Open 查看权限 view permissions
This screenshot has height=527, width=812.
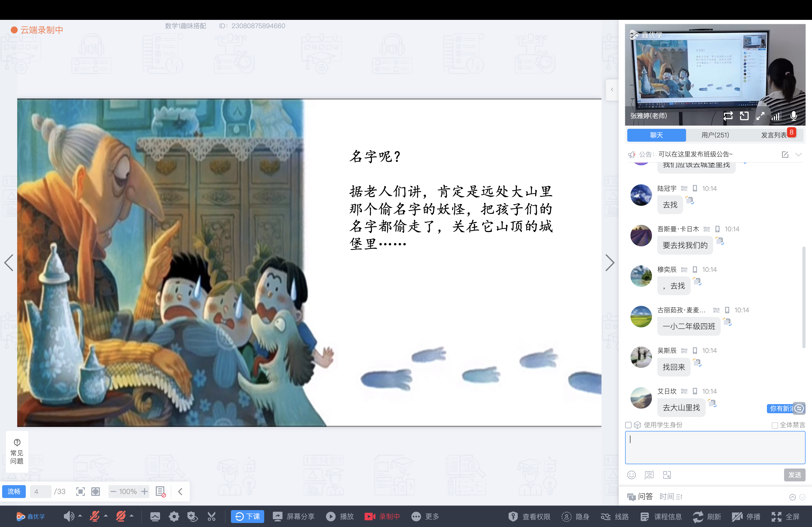coord(529,517)
